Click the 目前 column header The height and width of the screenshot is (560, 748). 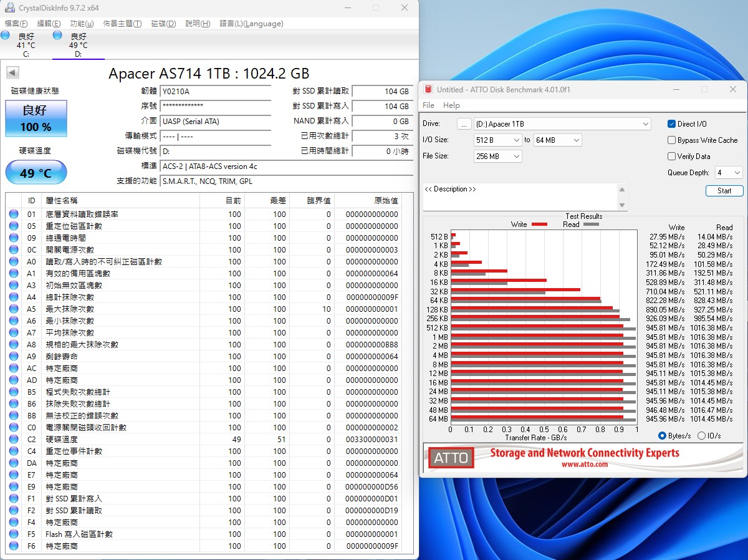coord(223,201)
